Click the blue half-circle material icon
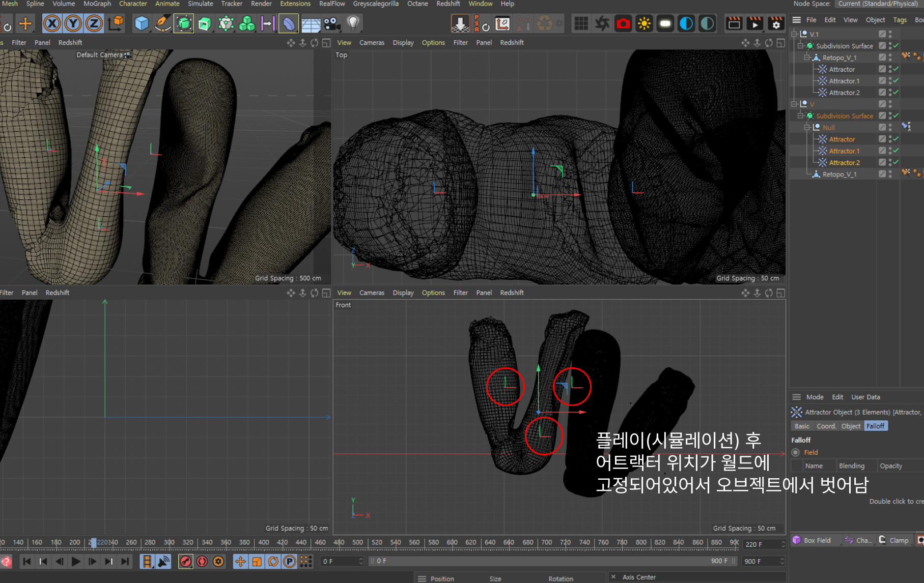924x583 pixels. [x=686, y=23]
